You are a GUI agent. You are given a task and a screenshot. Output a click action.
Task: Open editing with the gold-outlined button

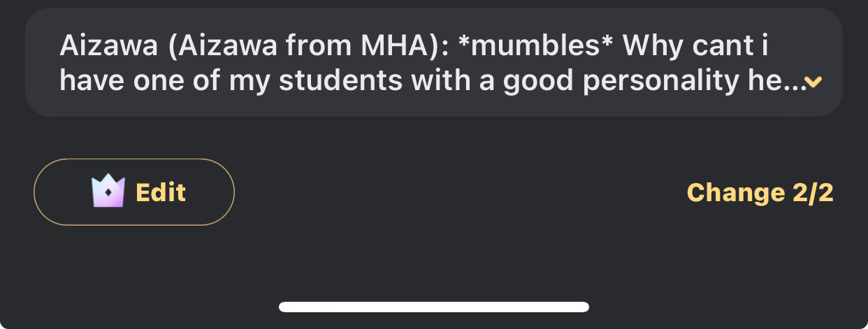pyautogui.click(x=134, y=192)
